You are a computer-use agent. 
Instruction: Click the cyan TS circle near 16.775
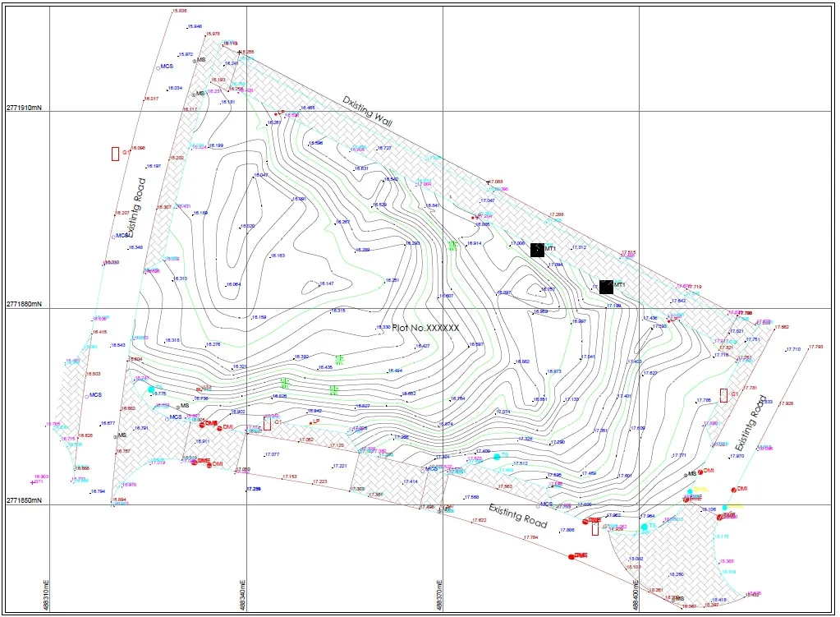coord(151,389)
